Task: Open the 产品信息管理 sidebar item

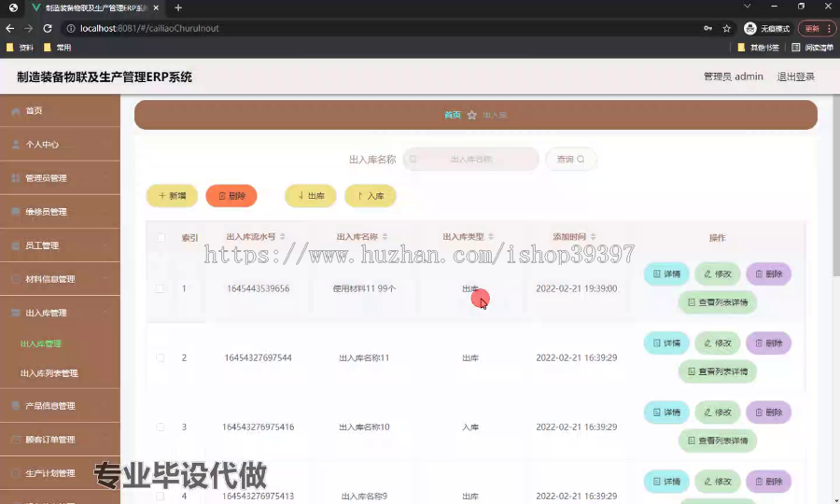Action: (60, 406)
